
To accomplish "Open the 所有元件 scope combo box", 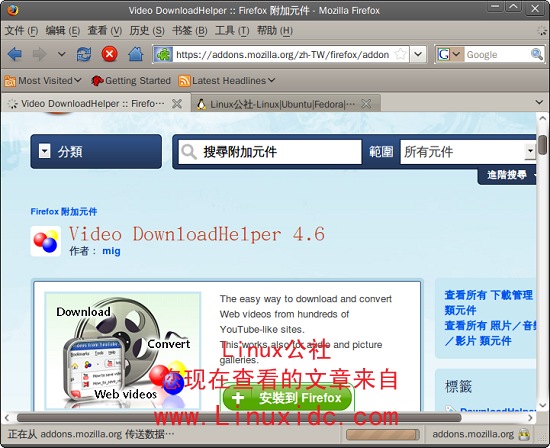I will 468,152.
